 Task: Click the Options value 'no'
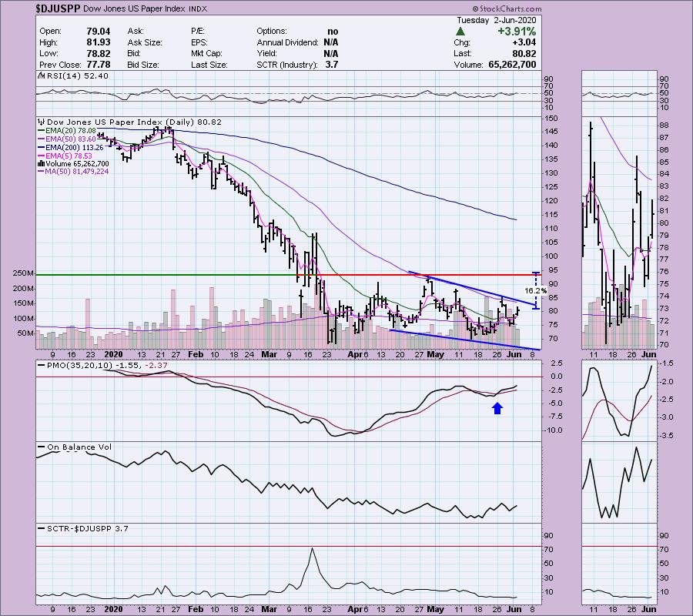[x=333, y=32]
